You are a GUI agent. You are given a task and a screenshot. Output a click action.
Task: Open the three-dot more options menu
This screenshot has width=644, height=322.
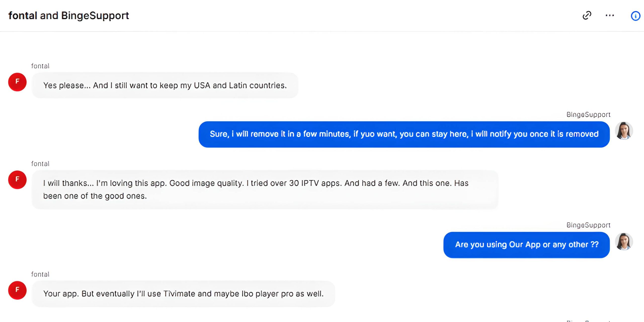[x=610, y=16]
